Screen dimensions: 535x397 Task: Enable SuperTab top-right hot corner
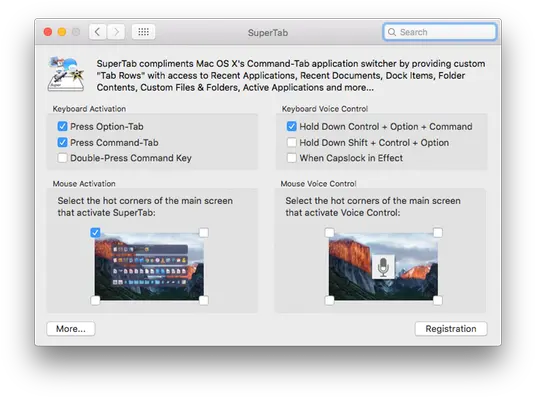[204, 233]
